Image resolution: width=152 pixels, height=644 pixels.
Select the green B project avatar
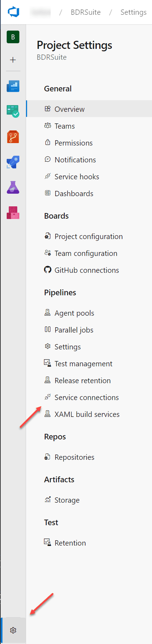(x=13, y=37)
